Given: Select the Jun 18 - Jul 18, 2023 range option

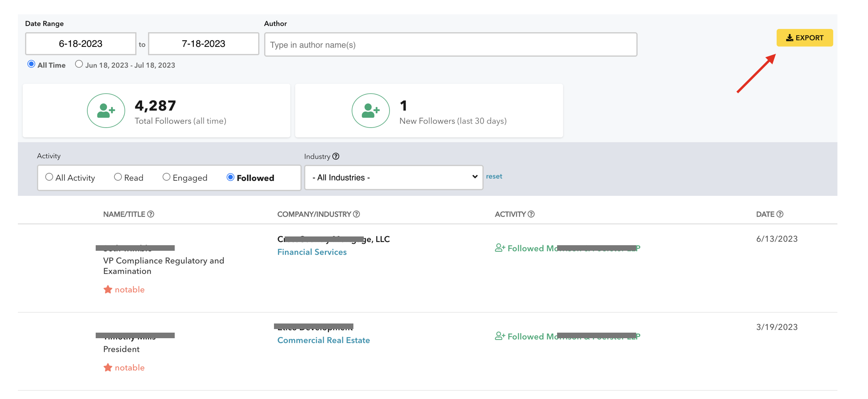Looking at the screenshot, I should (79, 64).
